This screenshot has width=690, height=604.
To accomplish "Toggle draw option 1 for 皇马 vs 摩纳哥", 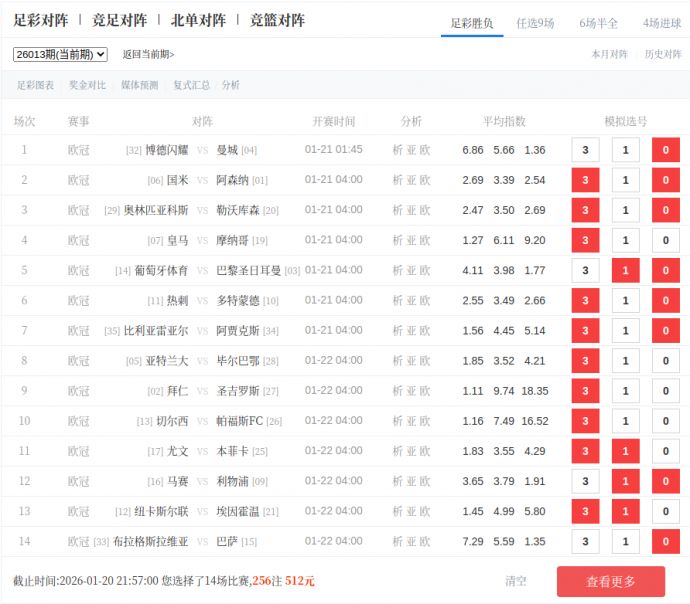I will [625, 240].
